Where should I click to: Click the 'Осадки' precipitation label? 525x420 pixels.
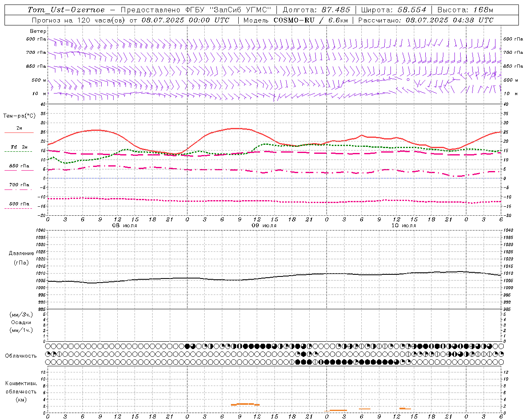pos(21,322)
